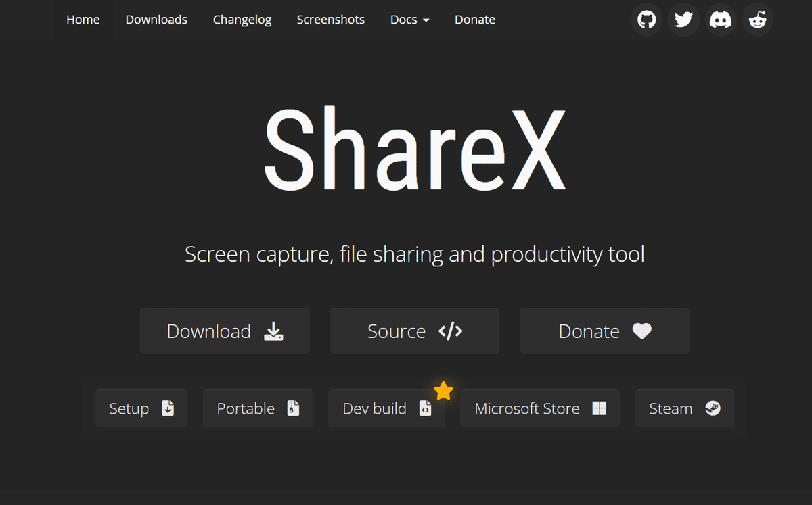
Task: Go to Home in navigation bar
Action: click(x=83, y=20)
